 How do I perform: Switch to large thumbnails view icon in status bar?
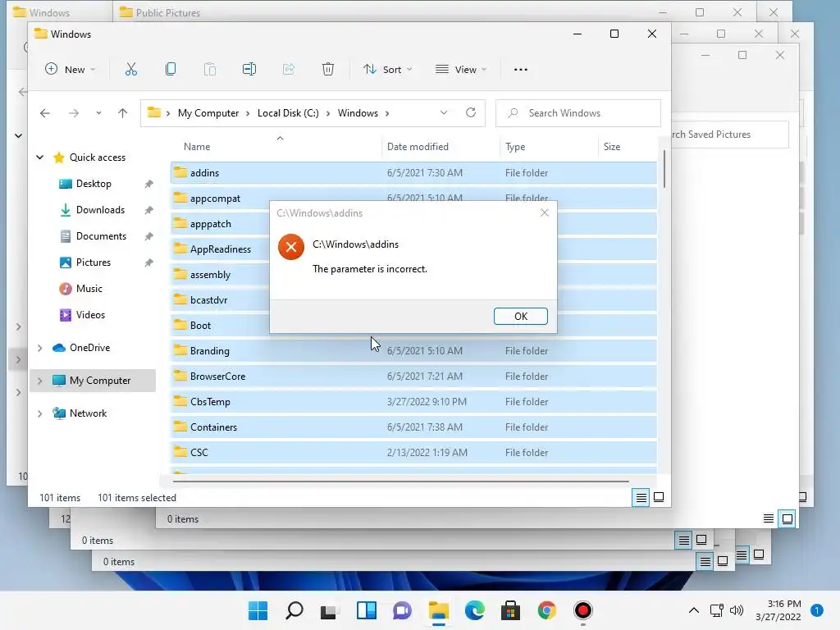coord(659,498)
